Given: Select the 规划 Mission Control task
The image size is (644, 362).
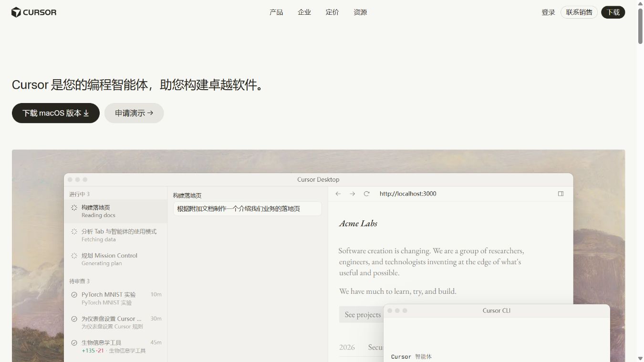Looking at the screenshot, I should pos(115,259).
